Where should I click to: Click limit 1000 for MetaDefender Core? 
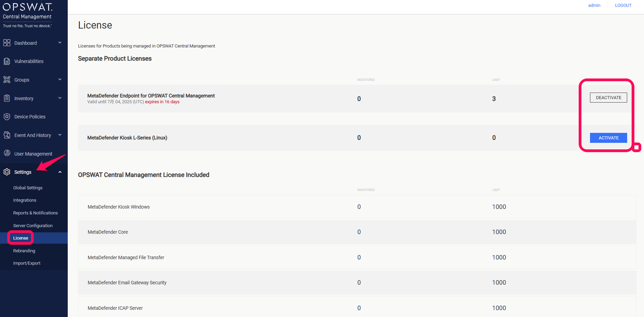499,232
